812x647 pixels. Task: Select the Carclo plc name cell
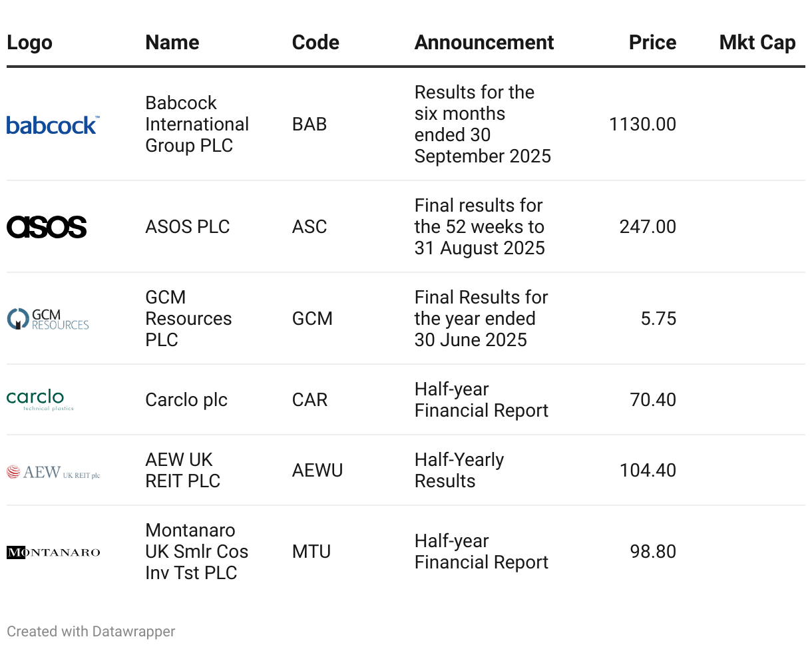coord(186,400)
